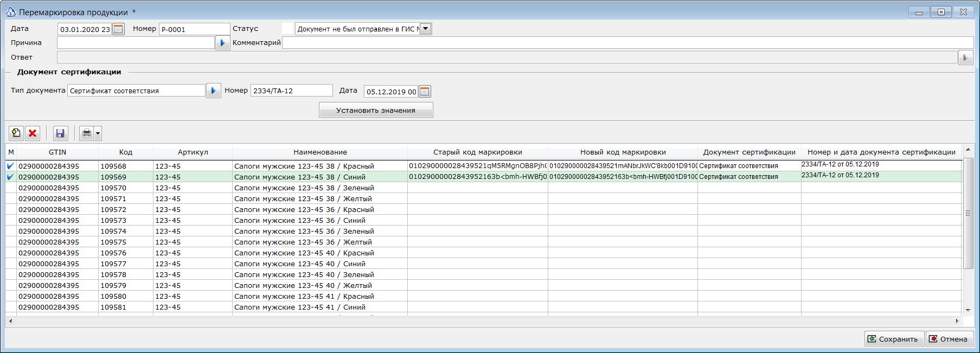Delete row with the red X toolbar icon
The image size is (980, 353).
(33, 133)
